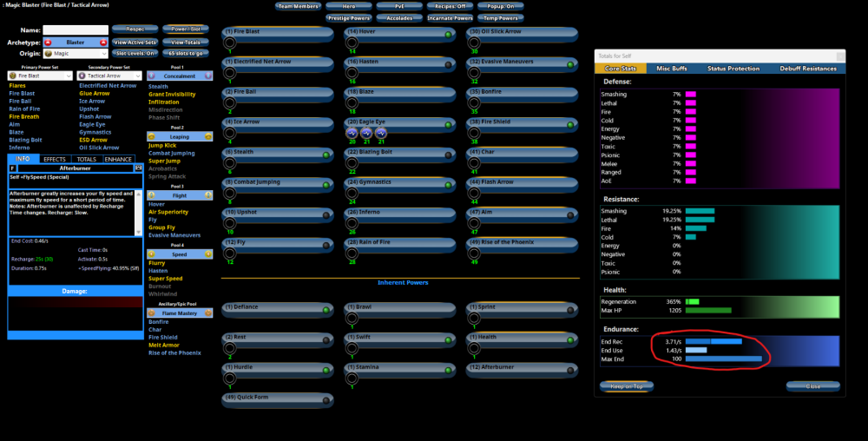The width and height of the screenshot is (868, 441).
Task: Click the Flight pool icon on left
Action: tap(152, 195)
